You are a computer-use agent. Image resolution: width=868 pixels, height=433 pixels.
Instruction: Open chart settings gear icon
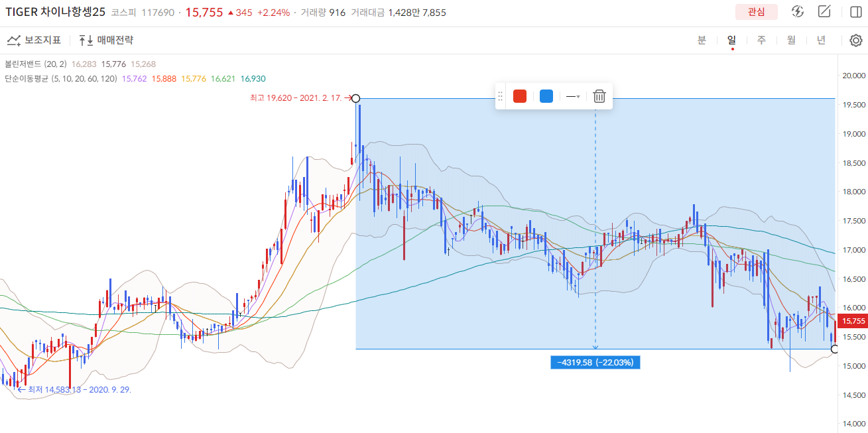pos(856,40)
